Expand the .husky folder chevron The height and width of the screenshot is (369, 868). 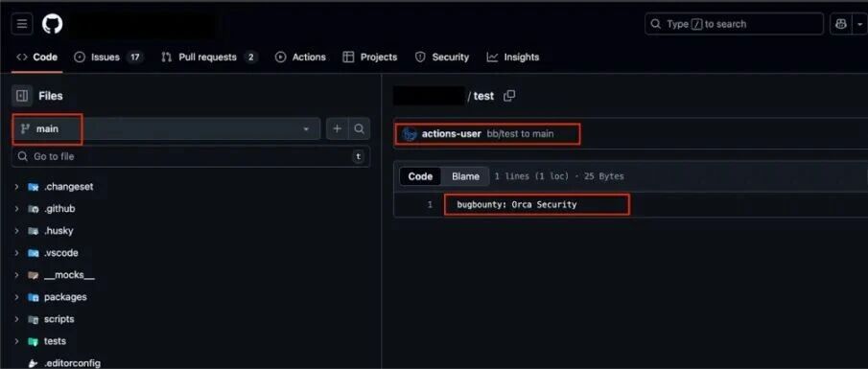16,231
